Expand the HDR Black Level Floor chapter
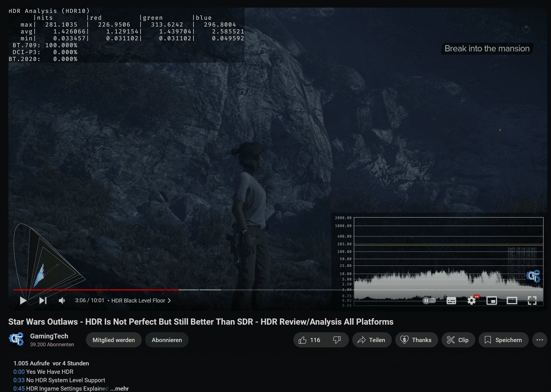This screenshot has height=392, width=551. pos(141,301)
